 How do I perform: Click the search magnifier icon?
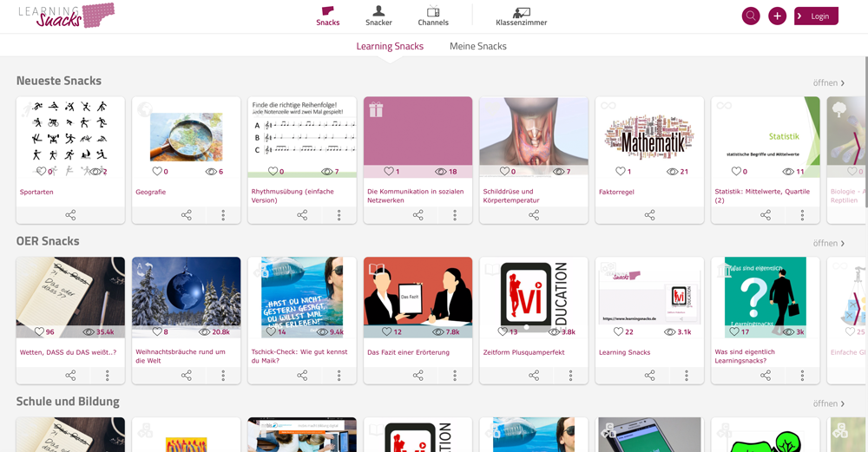(751, 16)
